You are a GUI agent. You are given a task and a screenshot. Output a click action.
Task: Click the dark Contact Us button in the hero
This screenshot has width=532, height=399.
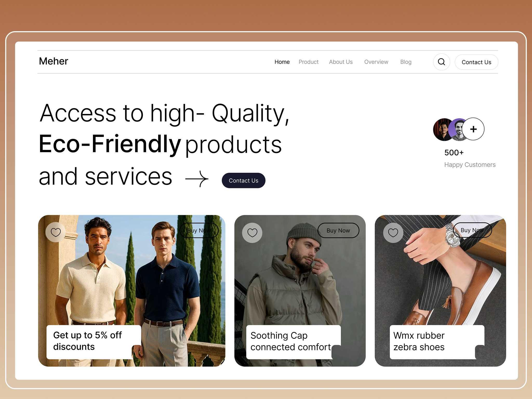pos(243,180)
